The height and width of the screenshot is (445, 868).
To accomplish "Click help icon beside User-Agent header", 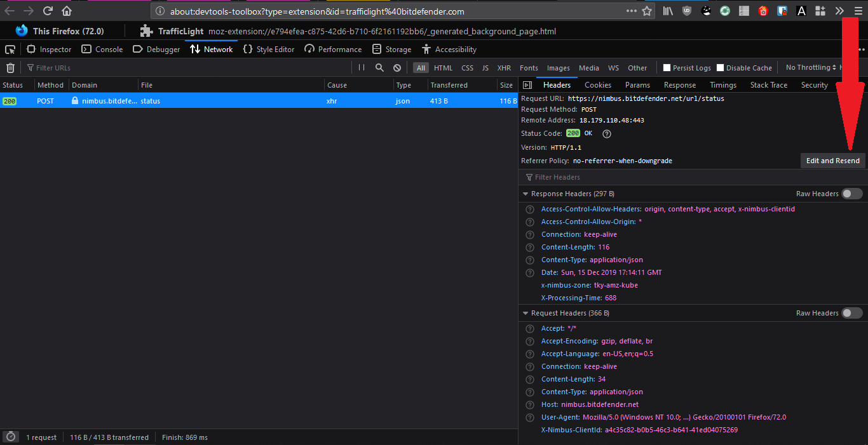I will pos(530,418).
